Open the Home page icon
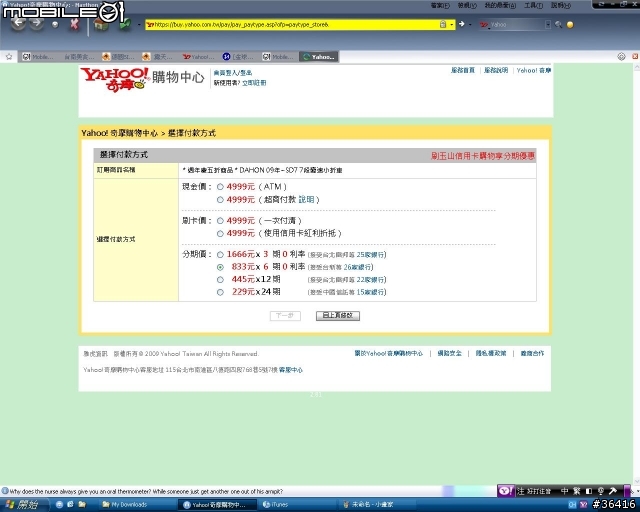Image resolution: width=640 pixels, height=512 pixels. [x=101, y=24]
